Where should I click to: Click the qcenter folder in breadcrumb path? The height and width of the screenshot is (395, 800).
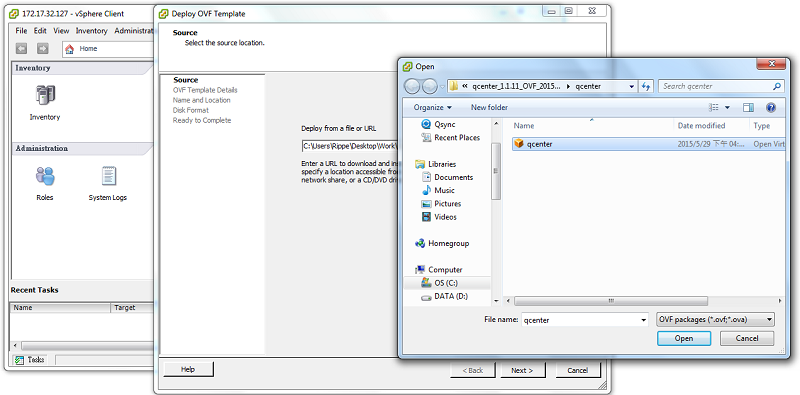tap(588, 86)
